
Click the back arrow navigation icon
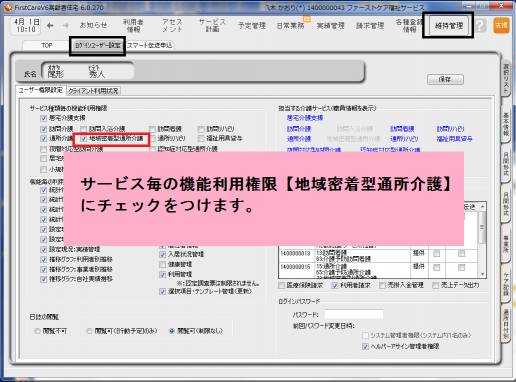50,26
